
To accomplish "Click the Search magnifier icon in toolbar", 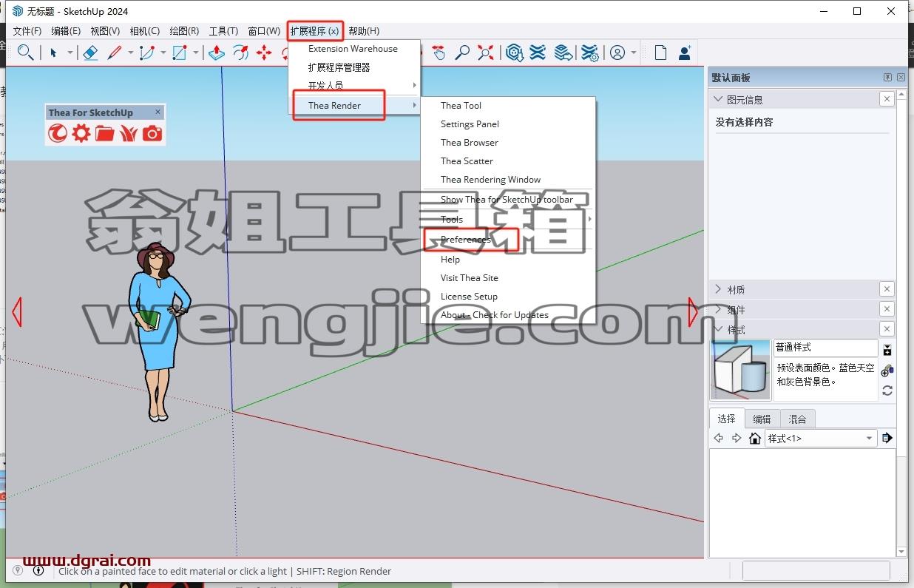I will (25, 53).
